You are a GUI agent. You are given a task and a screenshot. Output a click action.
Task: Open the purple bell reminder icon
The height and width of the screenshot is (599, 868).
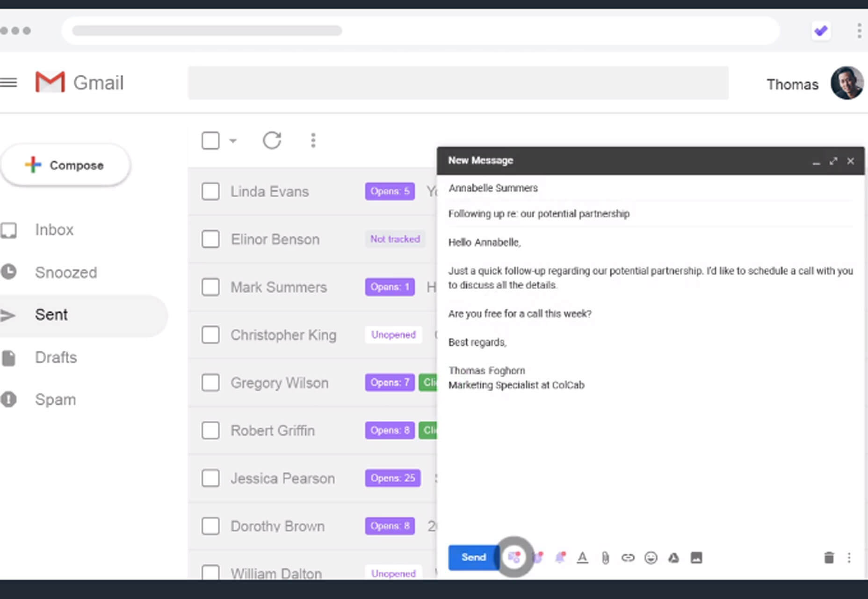click(x=560, y=557)
